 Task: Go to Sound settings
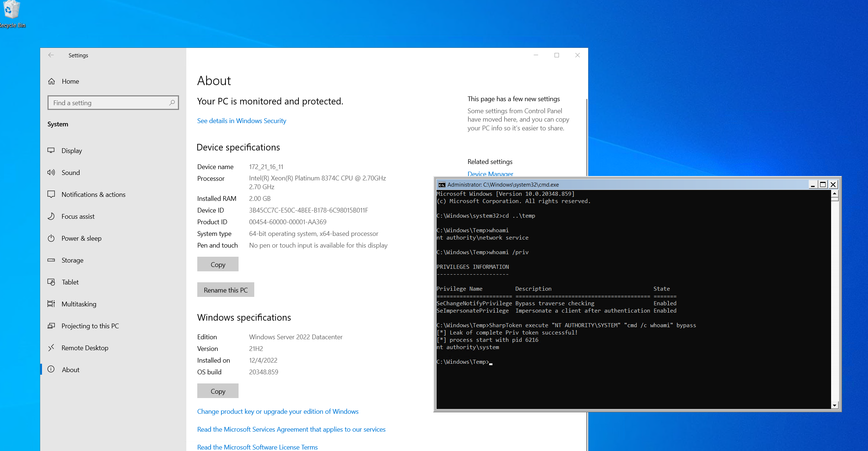pos(113,172)
